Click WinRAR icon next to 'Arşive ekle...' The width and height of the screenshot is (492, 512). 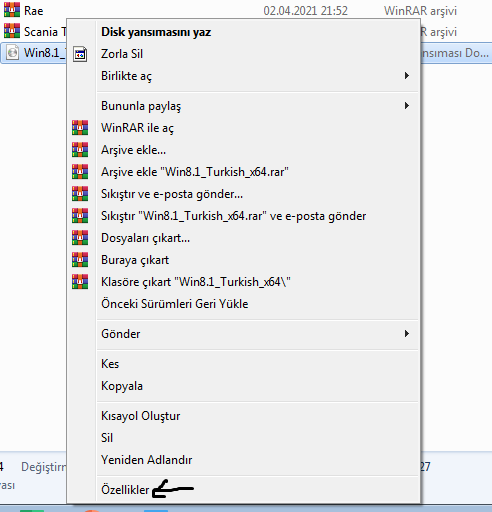coord(80,150)
